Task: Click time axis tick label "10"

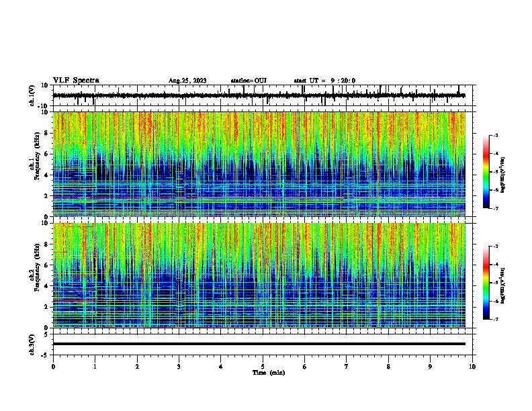Action: coord(472,367)
